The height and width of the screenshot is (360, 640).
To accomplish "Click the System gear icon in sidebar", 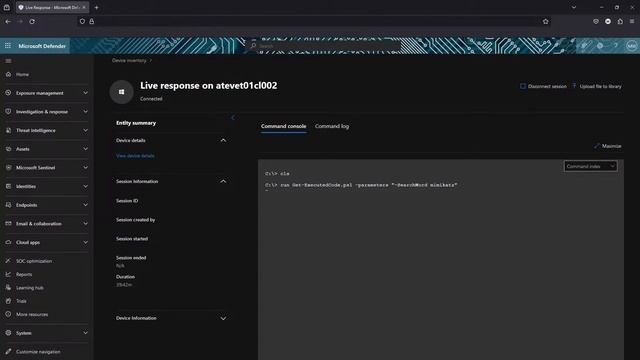I will tap(8, 333).
